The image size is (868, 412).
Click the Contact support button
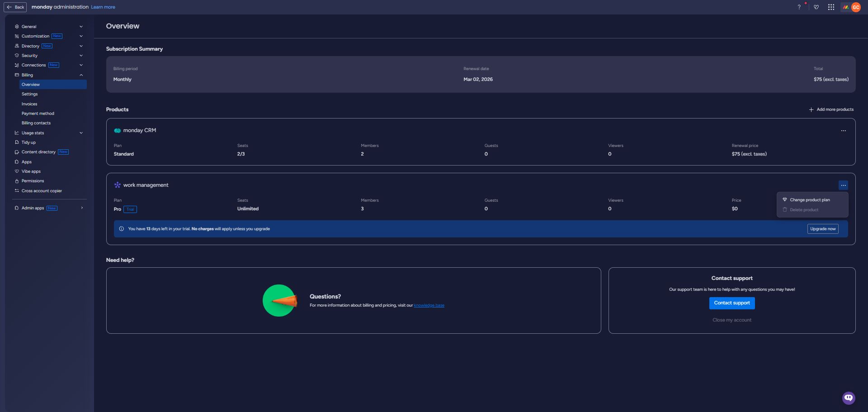point(732,303)
